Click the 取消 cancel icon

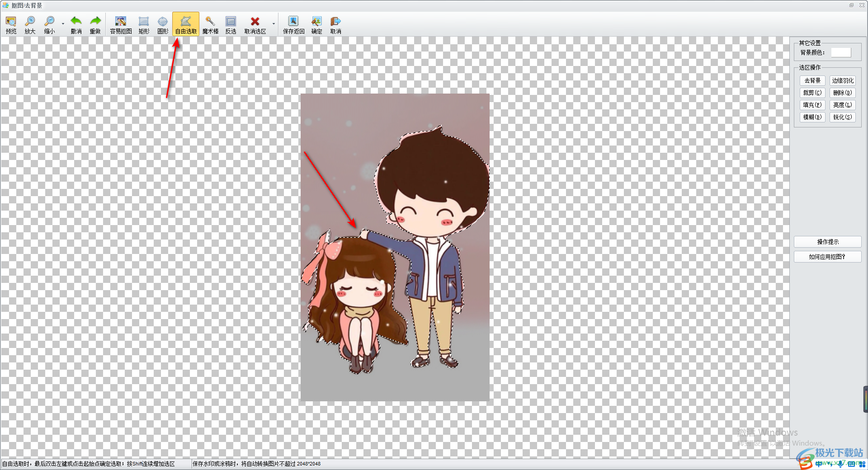[335, 24]
